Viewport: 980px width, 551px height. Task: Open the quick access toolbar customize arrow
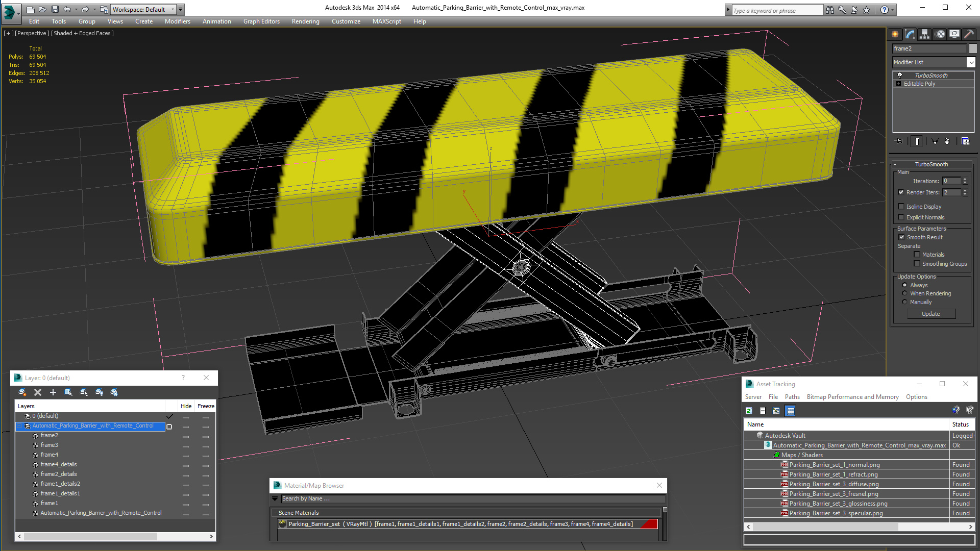tap(181, 9)
